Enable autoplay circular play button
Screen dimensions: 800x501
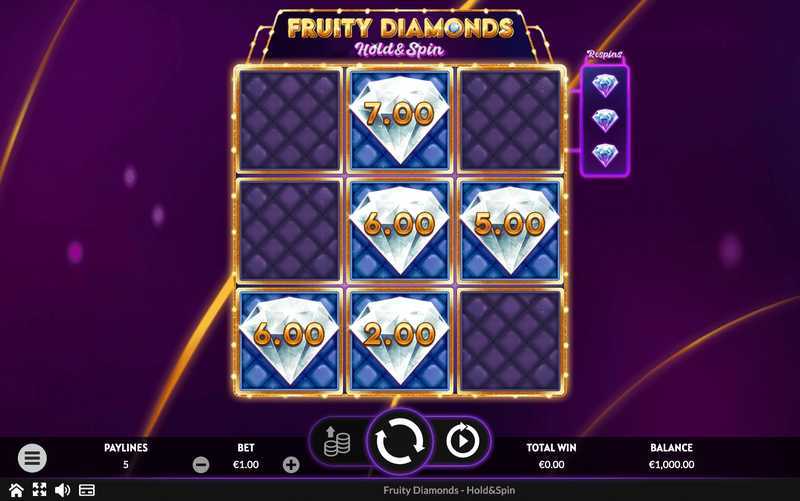pos(463,440)
